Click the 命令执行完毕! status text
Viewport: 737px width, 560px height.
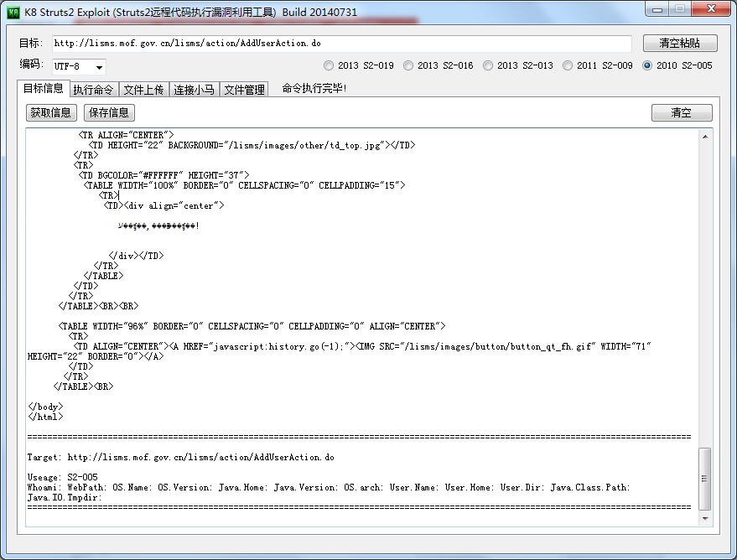click(x=314, y=88)
